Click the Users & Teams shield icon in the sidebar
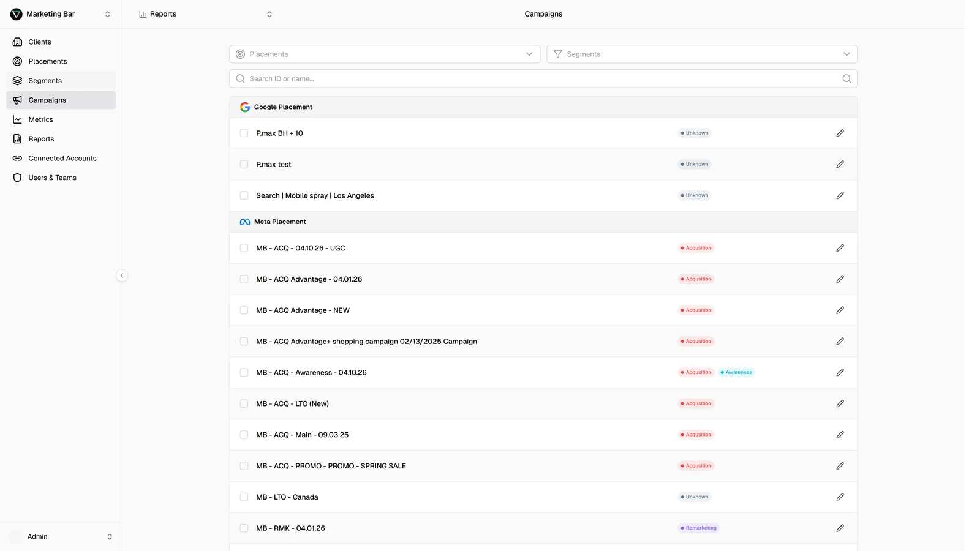980x551 pixels. 17,178
